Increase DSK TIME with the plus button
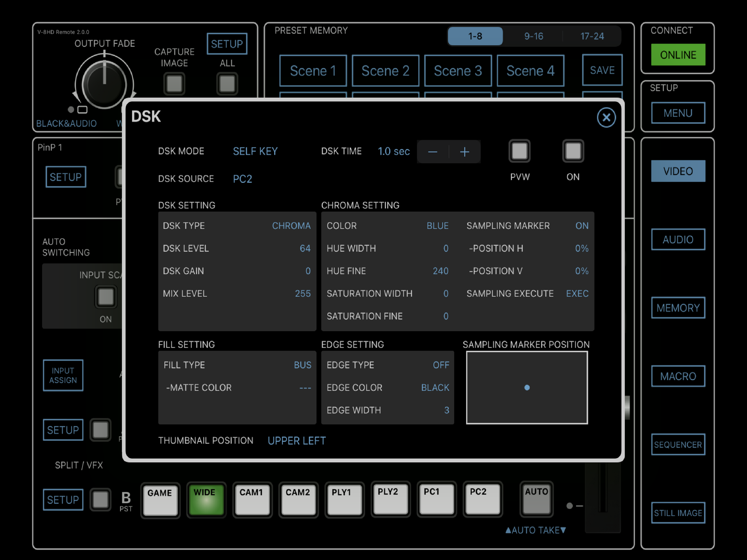Viewport: 747px width, 560px height. tap(465, 152)
